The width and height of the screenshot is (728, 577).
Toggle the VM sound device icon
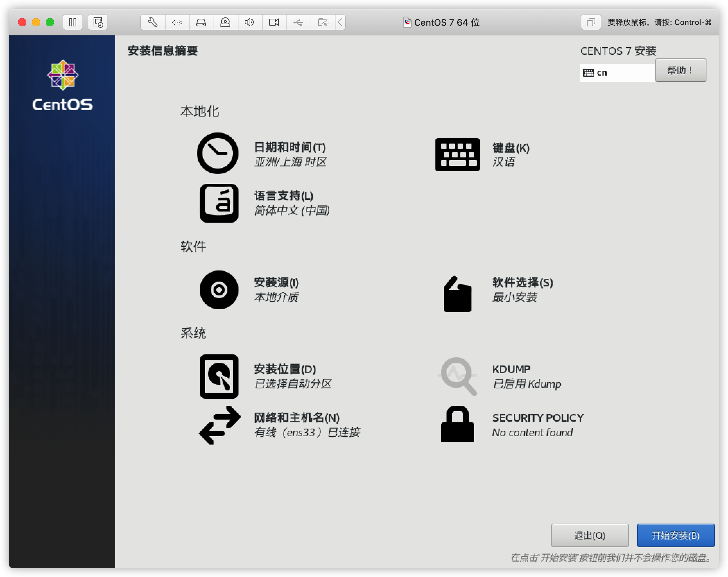(x=249, y=23)
